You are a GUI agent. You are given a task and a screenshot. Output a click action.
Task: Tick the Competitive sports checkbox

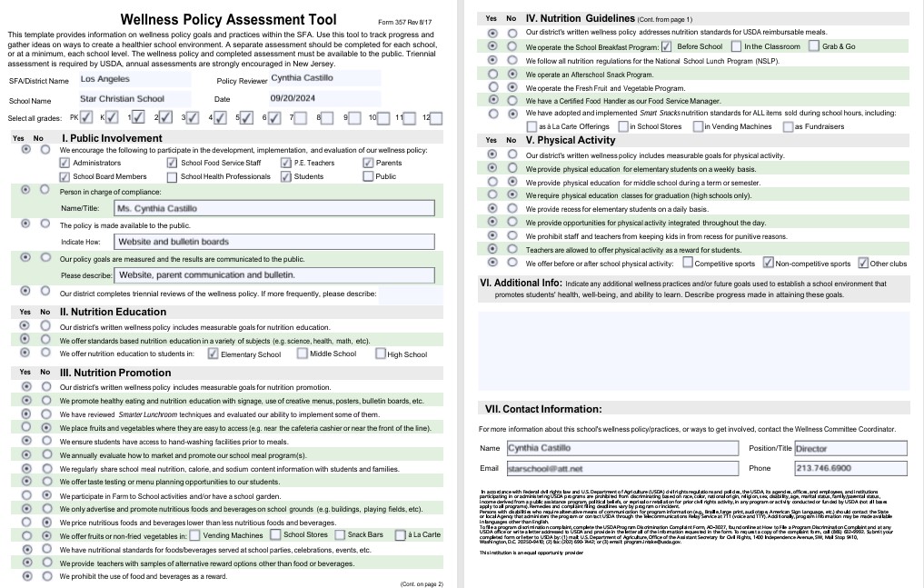click(687, 264)
